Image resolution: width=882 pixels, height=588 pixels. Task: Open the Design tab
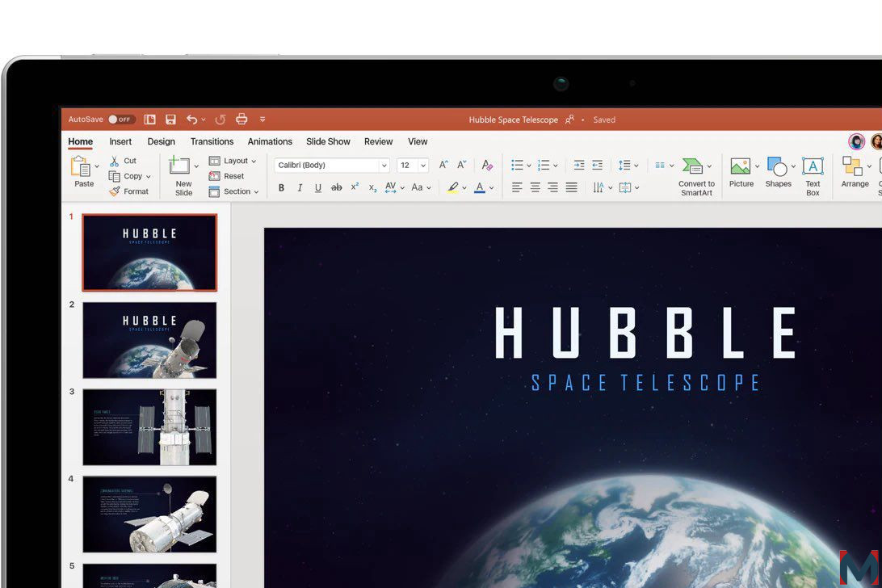[x=161, y=142]
